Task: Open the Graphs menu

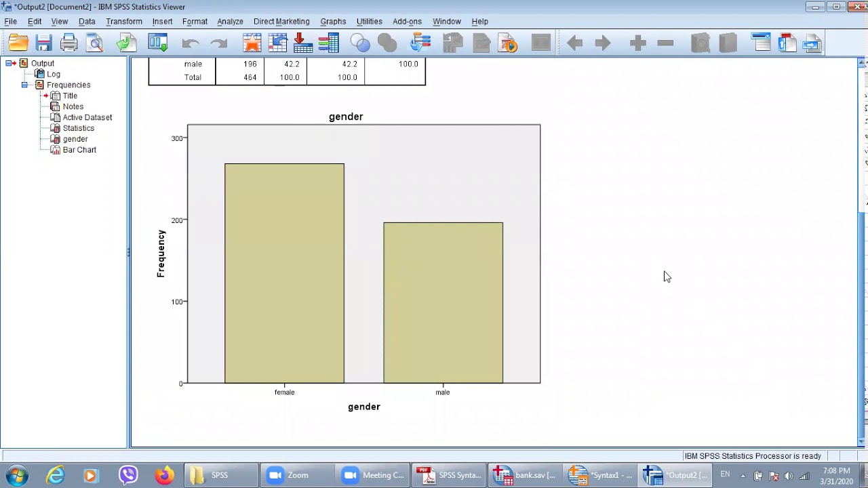Action: coord(333,22)
